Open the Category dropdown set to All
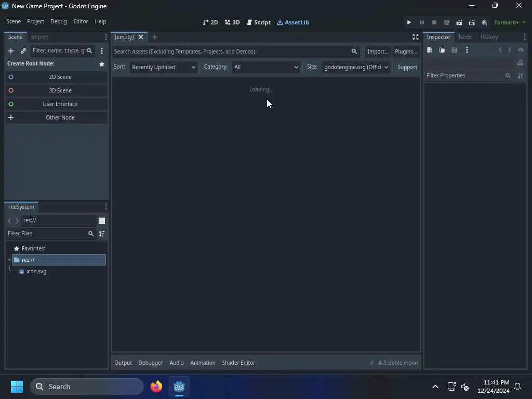The image size is (532, 399). (266, 67)
